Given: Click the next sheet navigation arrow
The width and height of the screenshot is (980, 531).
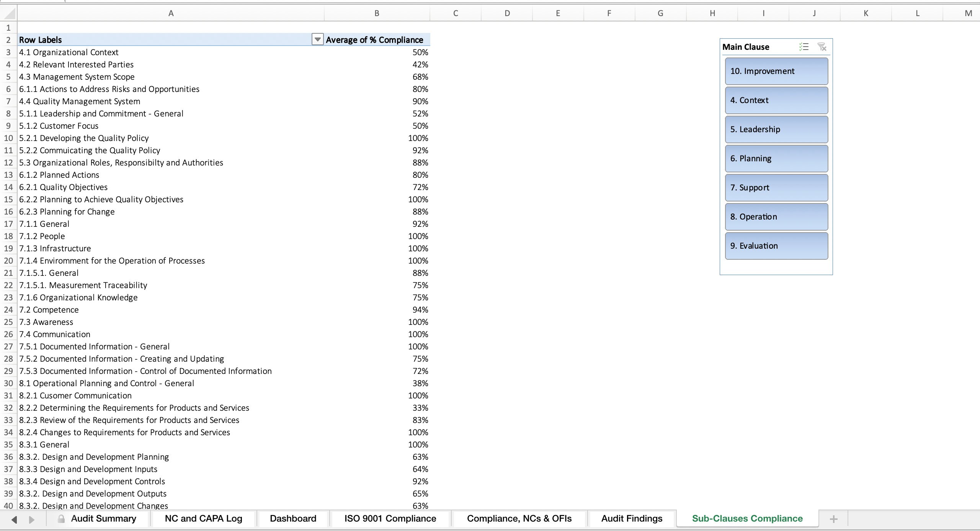Looking at the screenshot, I should click(x=32, y=518).
